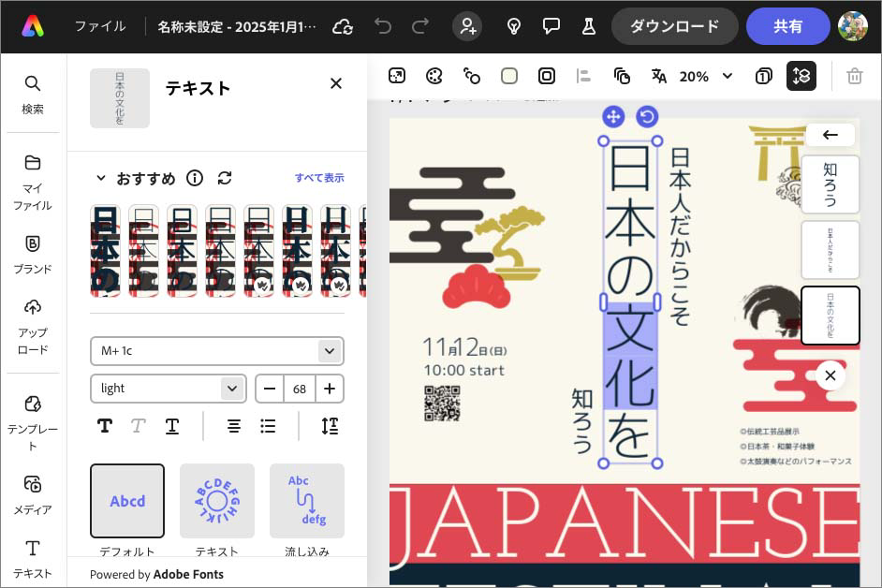Select the テキスト style option card
This screenshot has width=882, height=588.
tap(216, 501)
